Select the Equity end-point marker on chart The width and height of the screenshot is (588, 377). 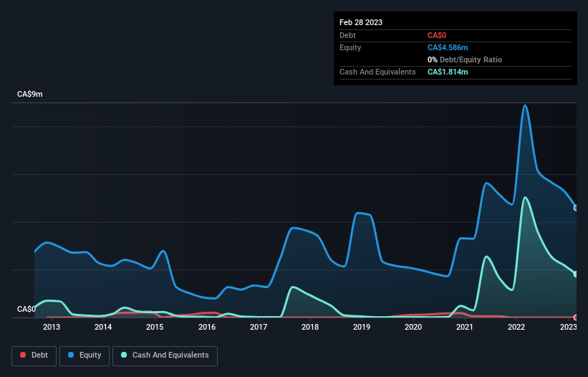pyautogui.click(x=576, y=208)
